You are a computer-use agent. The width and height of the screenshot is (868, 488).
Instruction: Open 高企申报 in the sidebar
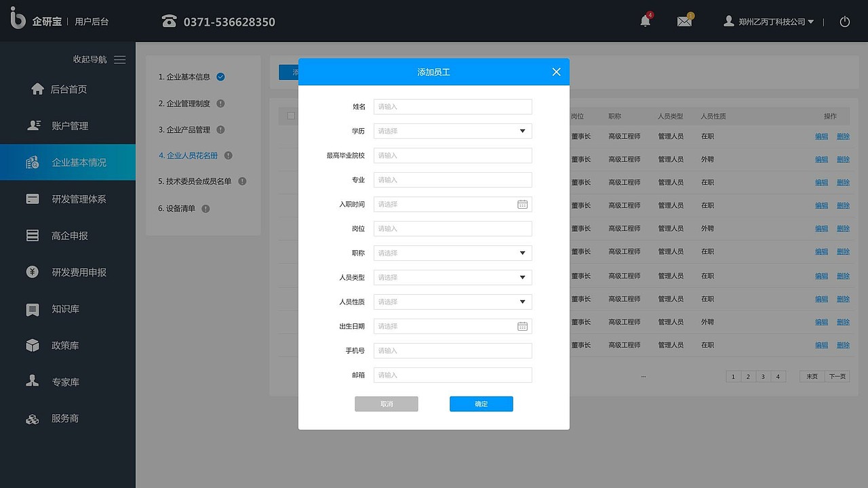[68, 235]
